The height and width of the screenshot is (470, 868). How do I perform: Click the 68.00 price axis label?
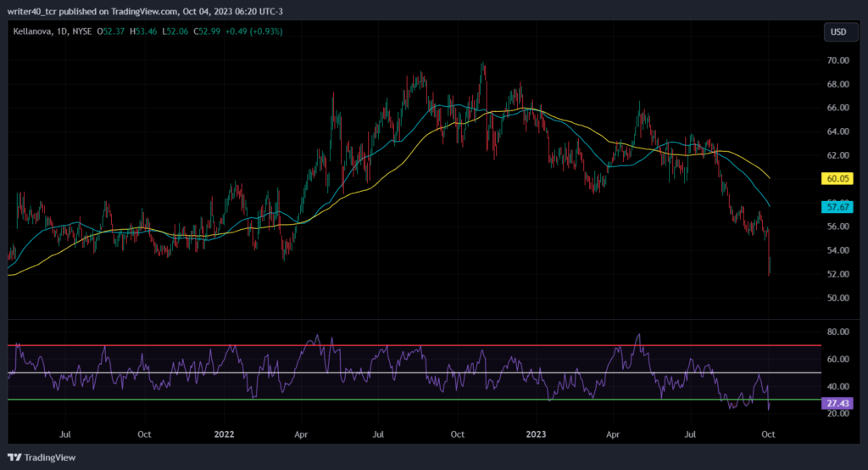(x=838, y=84)
